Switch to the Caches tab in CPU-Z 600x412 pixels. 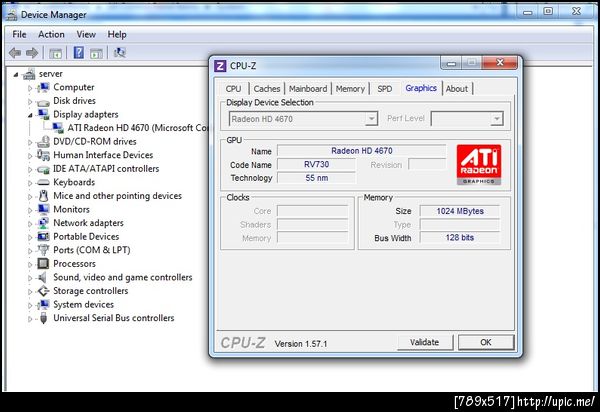[x=267, y=89]
